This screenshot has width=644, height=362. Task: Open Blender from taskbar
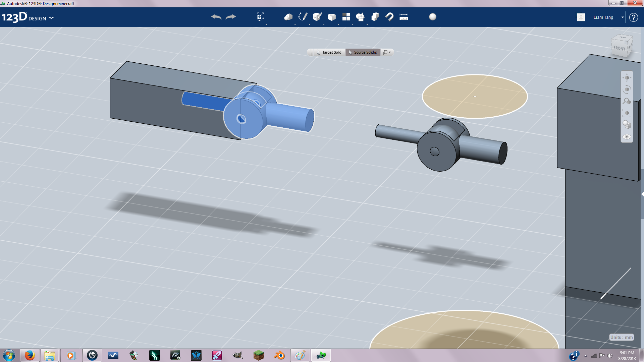pyautogui.click(x=279, y=355)
